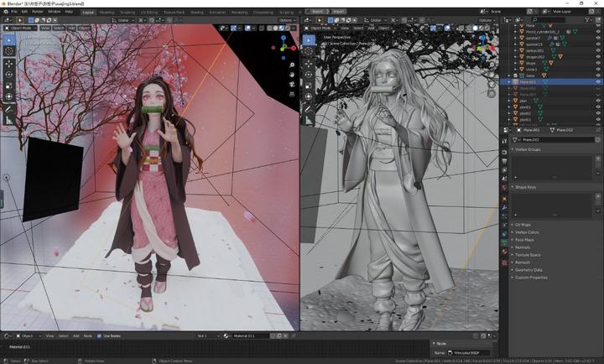Open the Material properties tab icon
The width and height of the screenshot is (604, 364).
pyautogui.click(x=504, y=251)
